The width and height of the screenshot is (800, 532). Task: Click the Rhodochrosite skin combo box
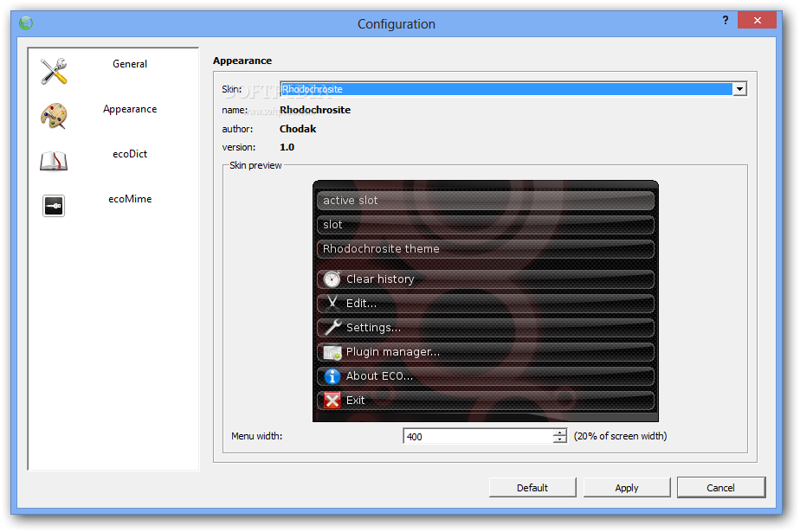513,89
